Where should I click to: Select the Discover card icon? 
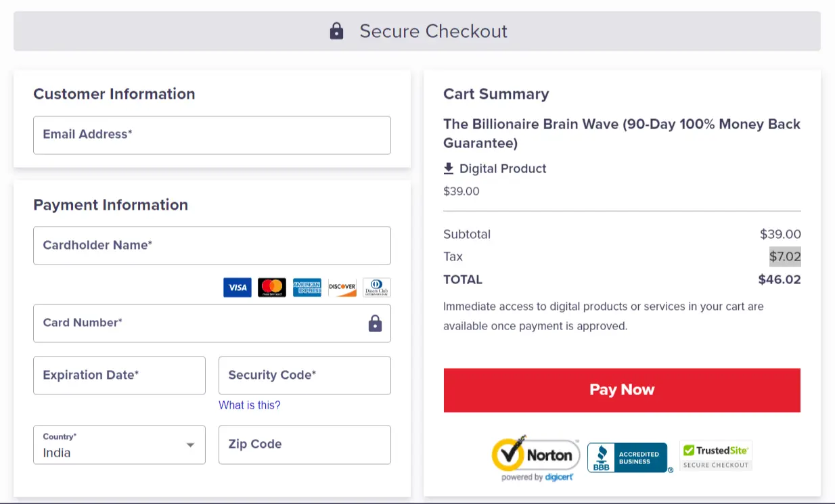[342, 287]
